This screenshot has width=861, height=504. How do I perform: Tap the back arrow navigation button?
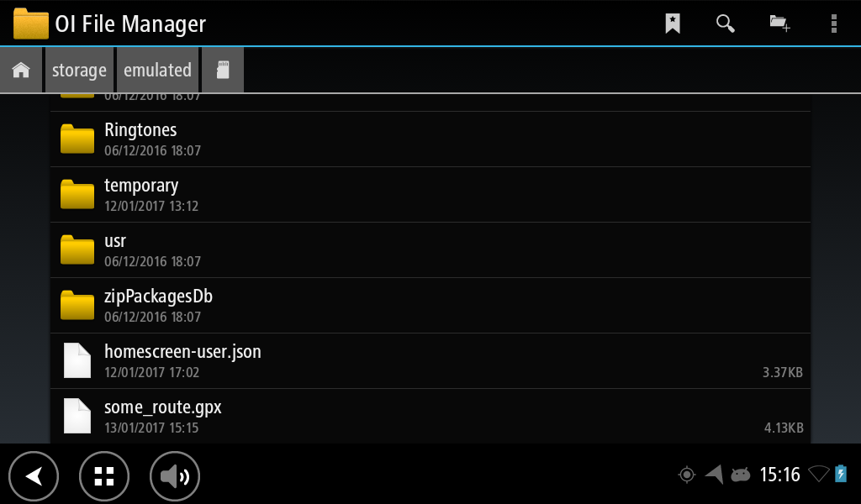coord(34,476)
